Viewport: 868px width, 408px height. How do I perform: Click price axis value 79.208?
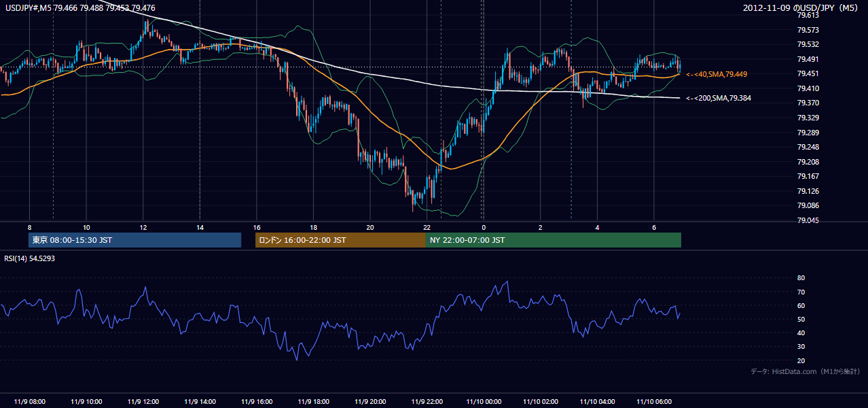(808, 162)
